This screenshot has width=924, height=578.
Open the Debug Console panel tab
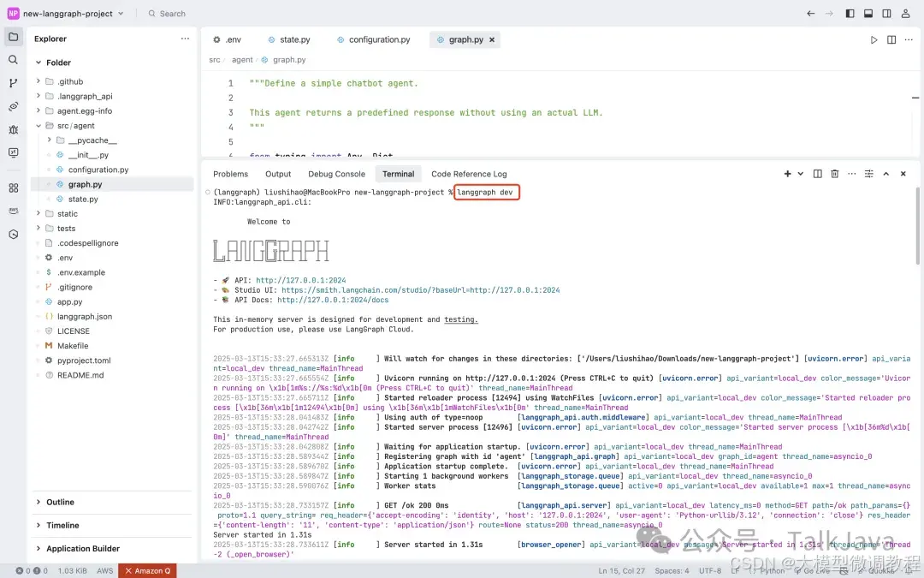[x=336, y=174]
